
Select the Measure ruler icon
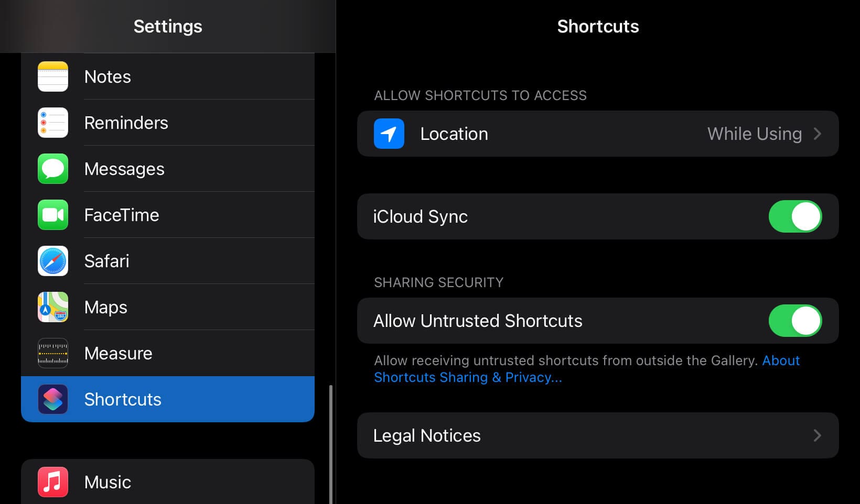click(x=52, y=353)
